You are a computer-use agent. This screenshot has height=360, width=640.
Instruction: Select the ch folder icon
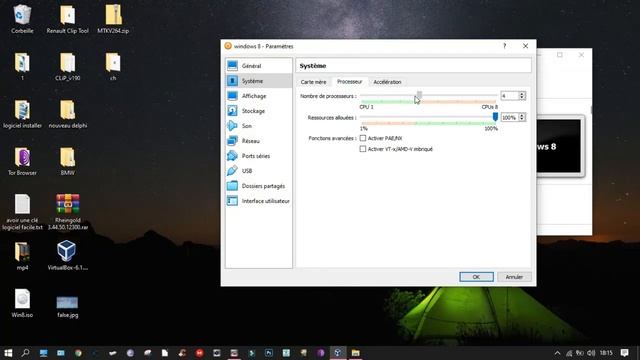[113, 67]
